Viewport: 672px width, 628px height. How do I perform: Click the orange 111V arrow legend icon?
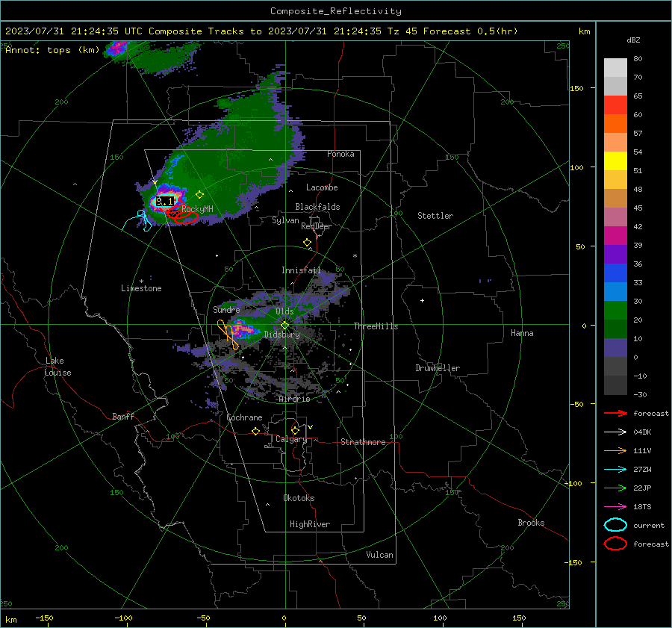(615, 450)
